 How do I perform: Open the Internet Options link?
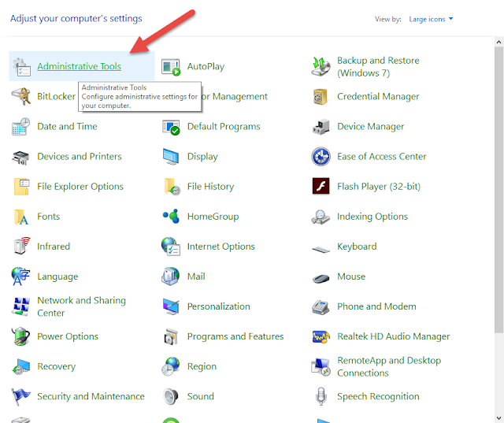[220, 247]
